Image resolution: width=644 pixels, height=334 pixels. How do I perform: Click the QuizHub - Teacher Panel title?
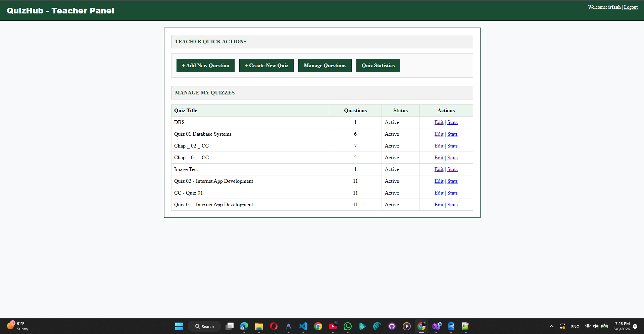click(x=60, y=11)
